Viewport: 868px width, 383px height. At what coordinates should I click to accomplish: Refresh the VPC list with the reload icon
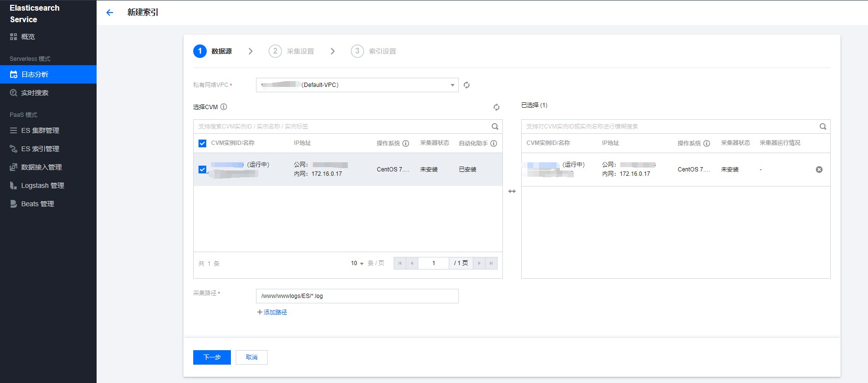pos(467,85)
